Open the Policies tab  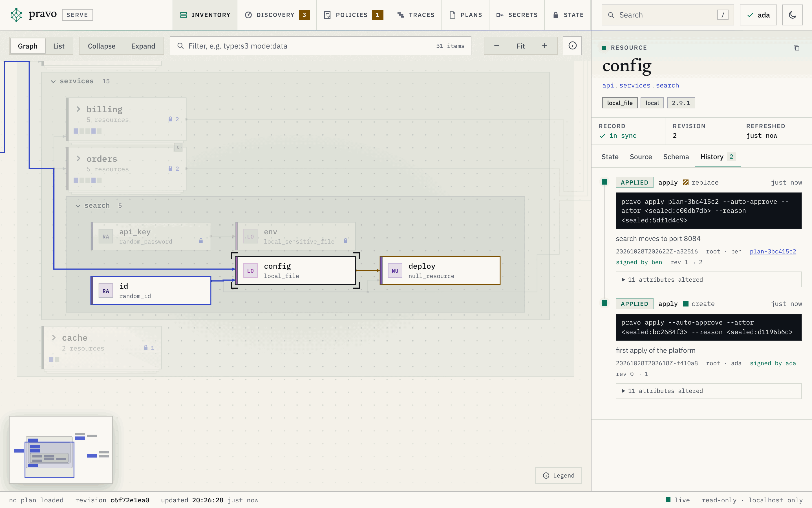click(x=353, y=15)
